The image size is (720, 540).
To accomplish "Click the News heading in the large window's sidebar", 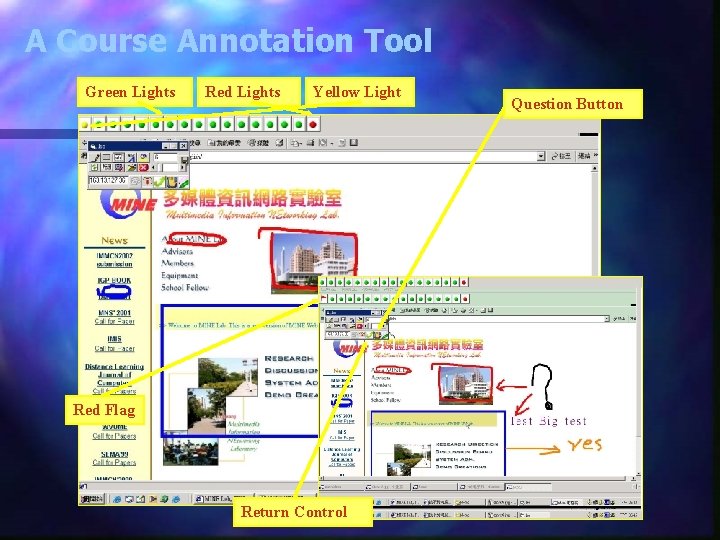I will [x=114, y=240].
